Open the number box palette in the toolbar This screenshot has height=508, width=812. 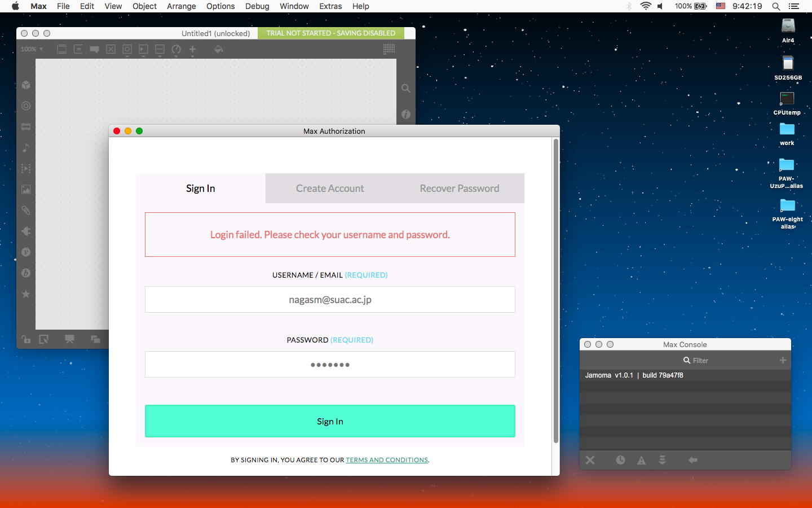[144, 50]
